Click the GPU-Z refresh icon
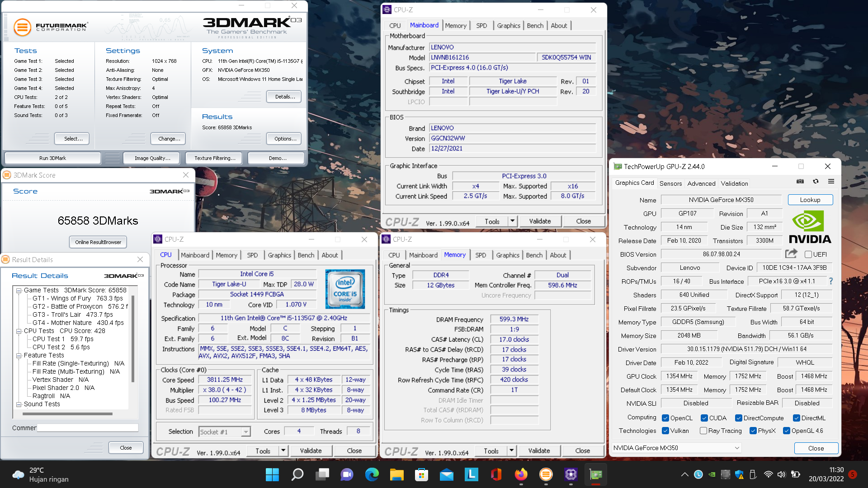The height and width of the screenshot is (488, 868). (816, 181)
